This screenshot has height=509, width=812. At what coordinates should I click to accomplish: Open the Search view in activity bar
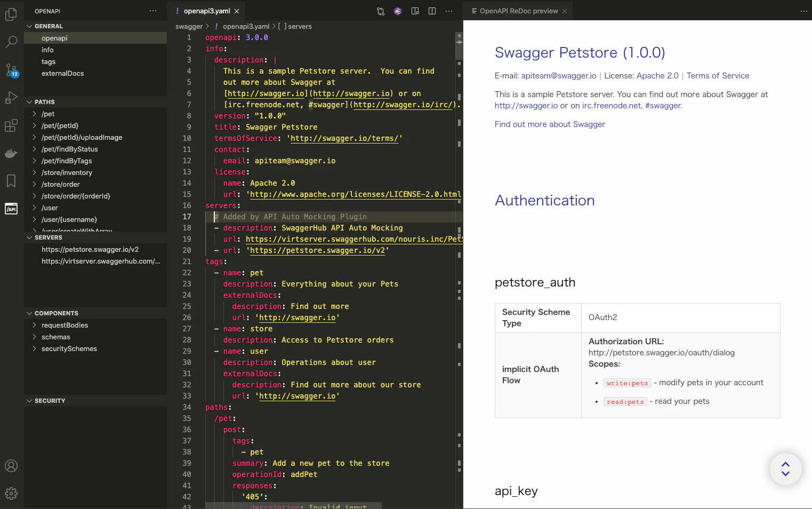click(x=11, y=42)
